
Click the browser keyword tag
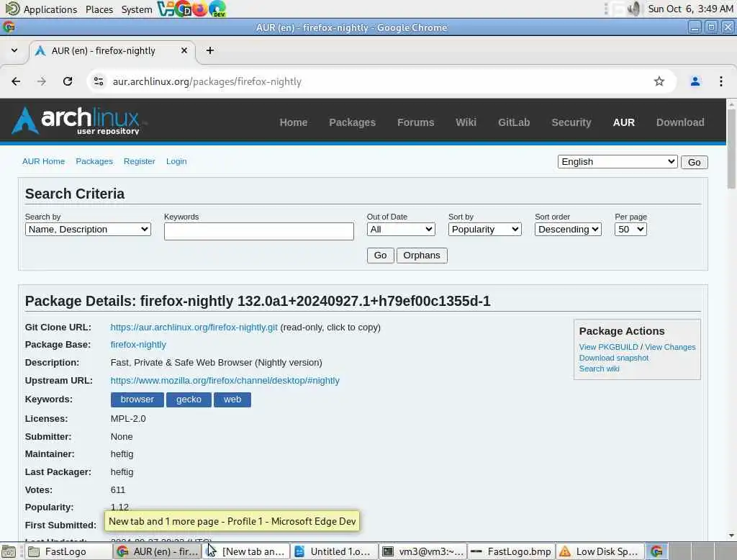137,399
